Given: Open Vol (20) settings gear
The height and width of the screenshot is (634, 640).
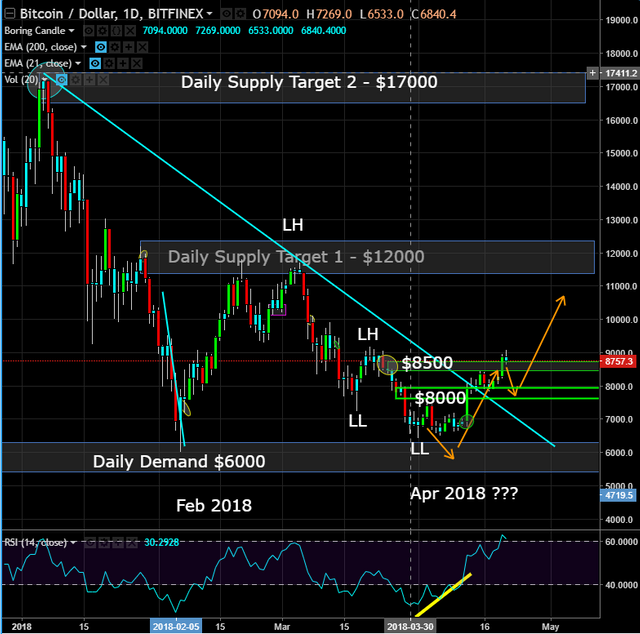Looking at the screenshot, I should point(76,80).
